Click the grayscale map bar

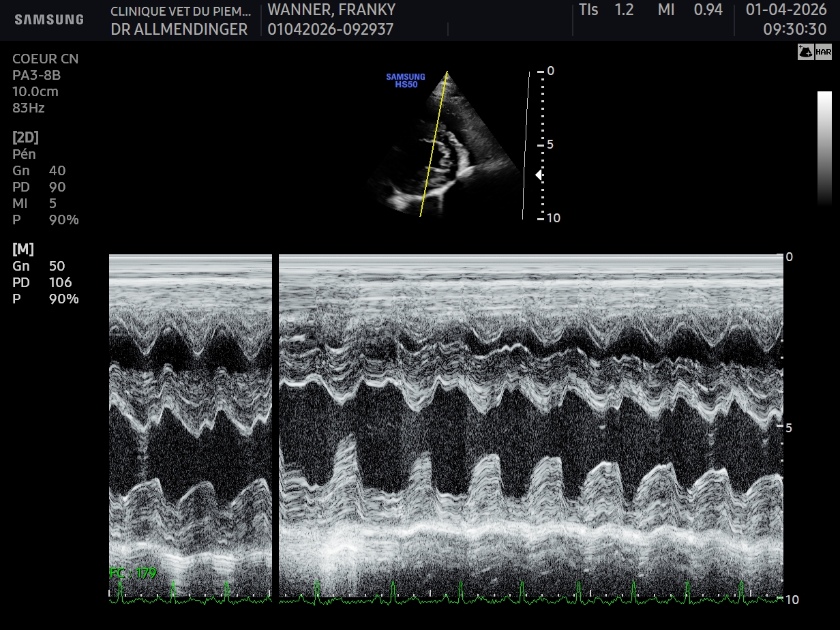point(824,149)
